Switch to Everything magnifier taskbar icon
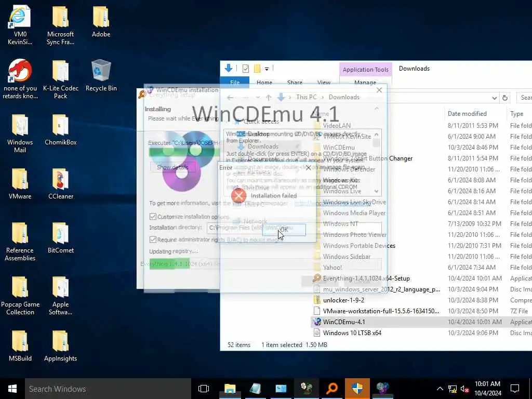The width and height of the screenshot is (532, 399). coord(332,389)
